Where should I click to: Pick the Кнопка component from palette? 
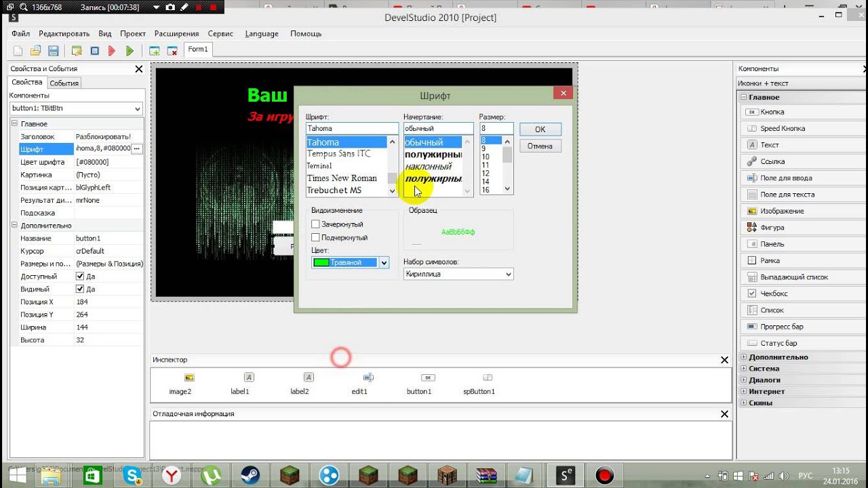tap(802, 112)
